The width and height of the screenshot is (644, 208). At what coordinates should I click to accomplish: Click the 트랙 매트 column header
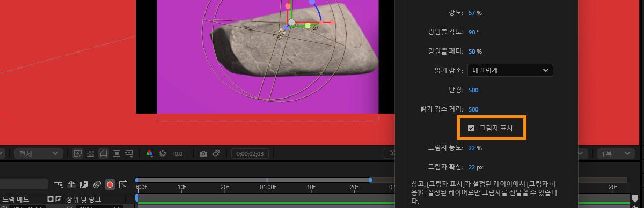16,199
